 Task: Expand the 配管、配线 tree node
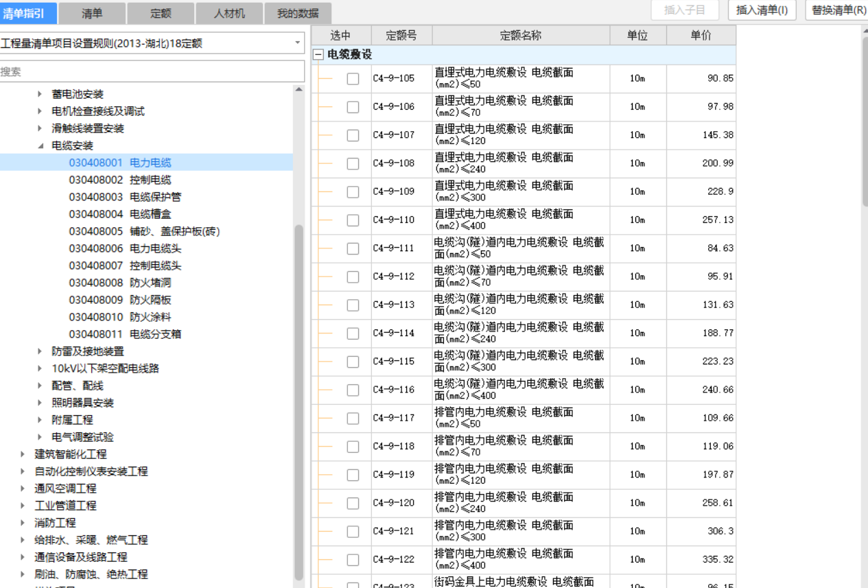pyautogui.click(x=40, y=386)
